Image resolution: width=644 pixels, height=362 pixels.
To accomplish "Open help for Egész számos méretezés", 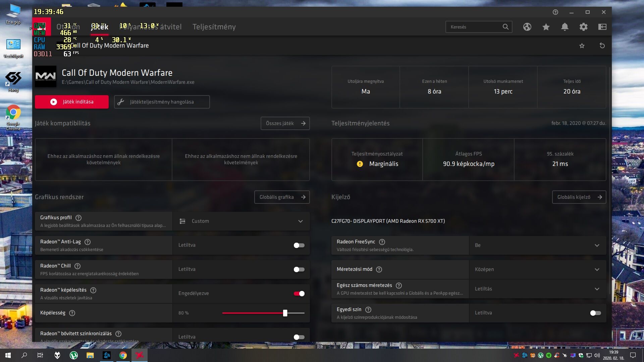I will [399, 286].
